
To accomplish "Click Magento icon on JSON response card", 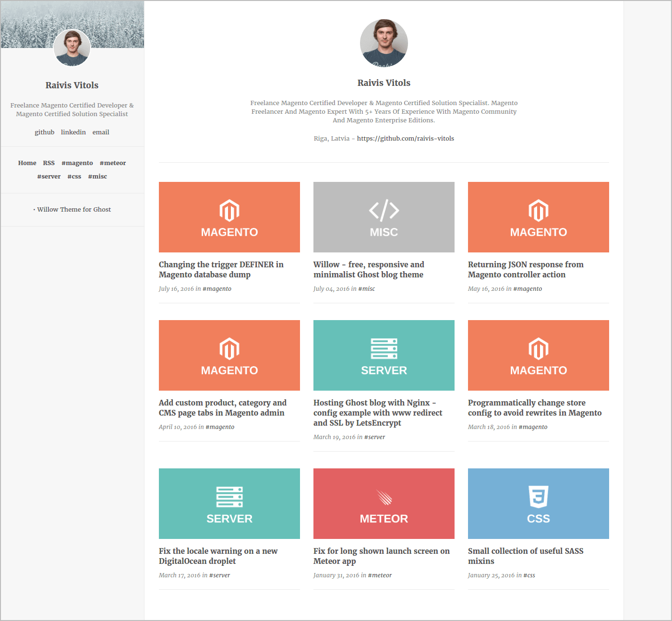I will [539, 211].
